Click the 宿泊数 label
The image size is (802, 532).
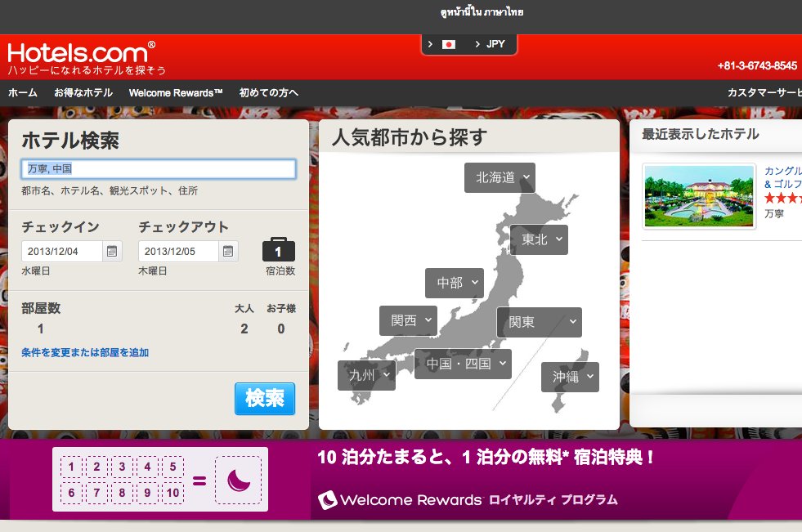click(x=280, y=271)
